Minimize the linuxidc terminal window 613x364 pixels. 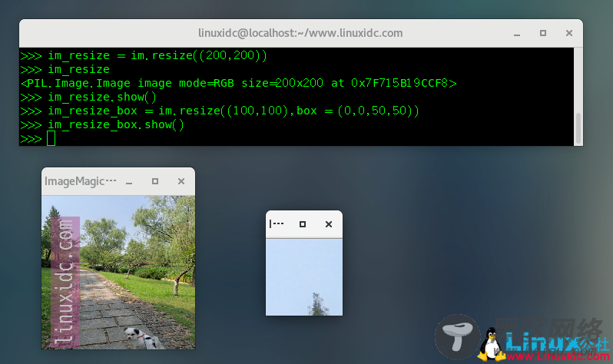[x=517, y=34]
